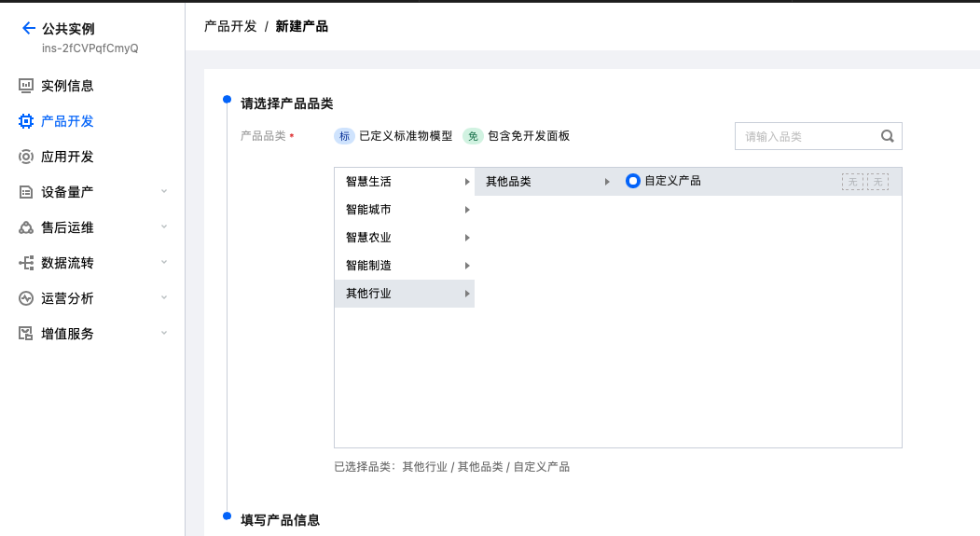
Task: Click the 售后运维 sidebar icon
Action: click(26, 227)
